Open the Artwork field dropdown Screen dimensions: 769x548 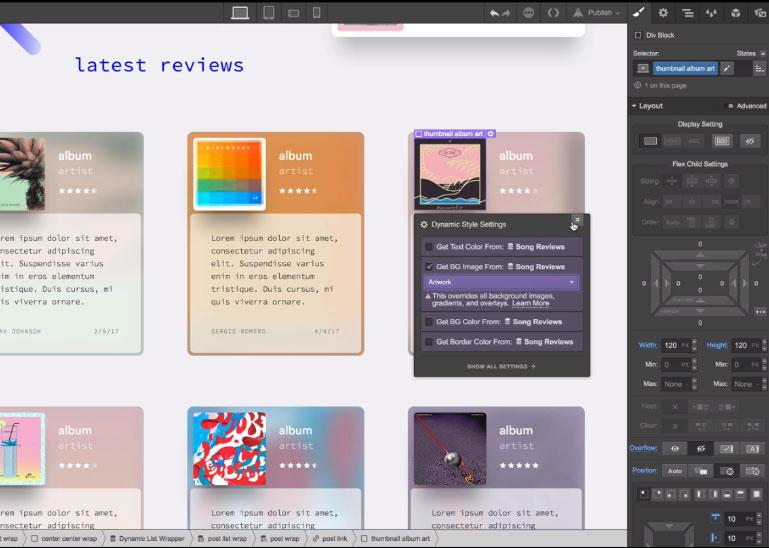[501, 282]
